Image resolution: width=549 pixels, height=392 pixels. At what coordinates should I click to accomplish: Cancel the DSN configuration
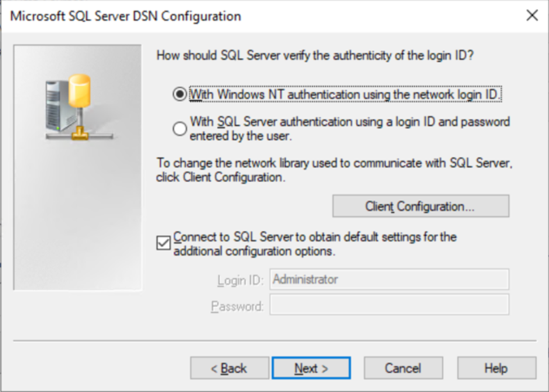pyautogui.click(x=403, y=368)
